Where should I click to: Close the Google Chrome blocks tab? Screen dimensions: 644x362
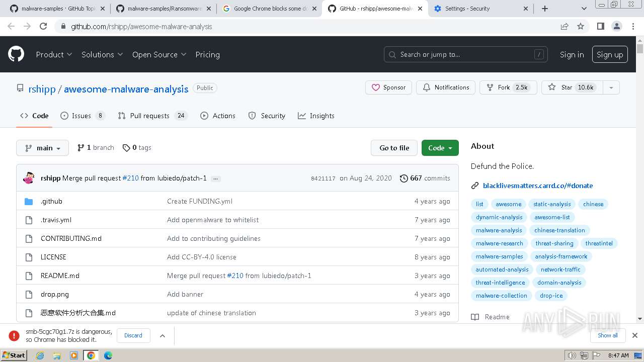pos(314,9)
